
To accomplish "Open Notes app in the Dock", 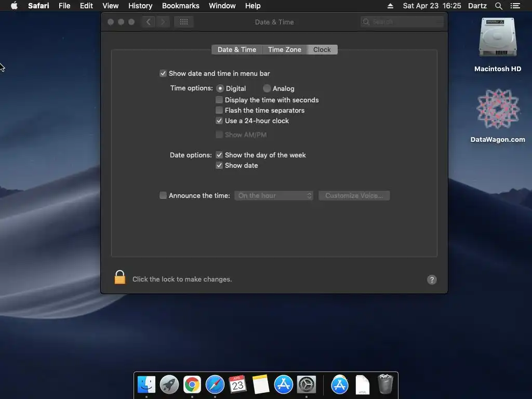I will pos(261,384).
